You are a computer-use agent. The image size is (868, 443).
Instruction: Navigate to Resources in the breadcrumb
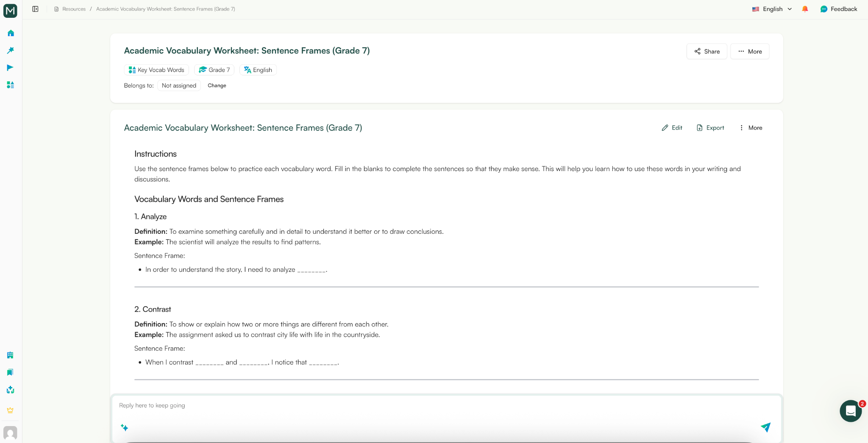click(x=73, y=8)
